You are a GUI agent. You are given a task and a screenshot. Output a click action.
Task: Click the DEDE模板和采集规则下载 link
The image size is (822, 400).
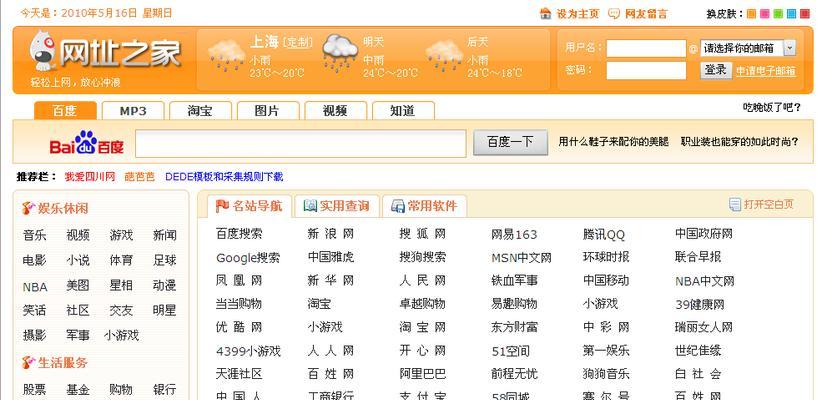pos(224,177)
